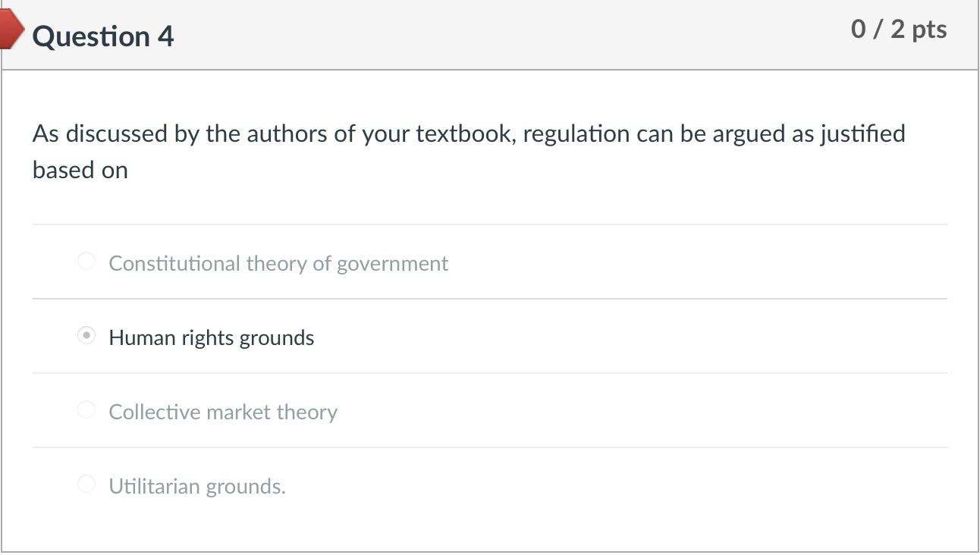This screenshot has height=555, width=980.
Task: Click the Question 4 heading
Action: 104,36
